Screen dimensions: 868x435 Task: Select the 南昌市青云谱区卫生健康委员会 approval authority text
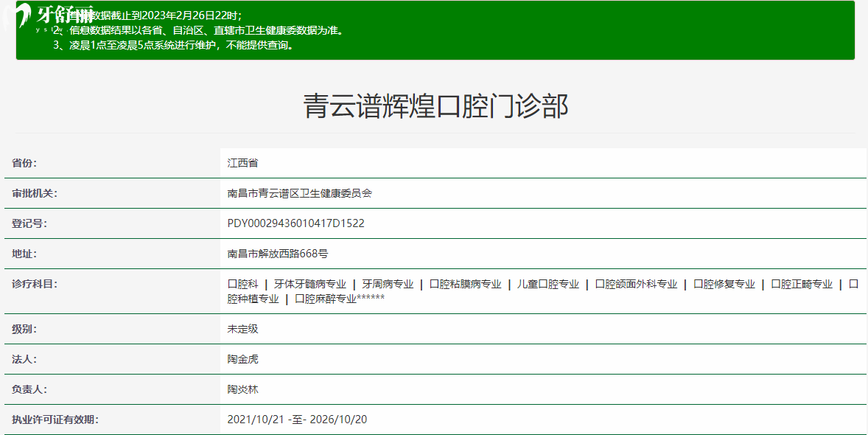coord(300,193)
